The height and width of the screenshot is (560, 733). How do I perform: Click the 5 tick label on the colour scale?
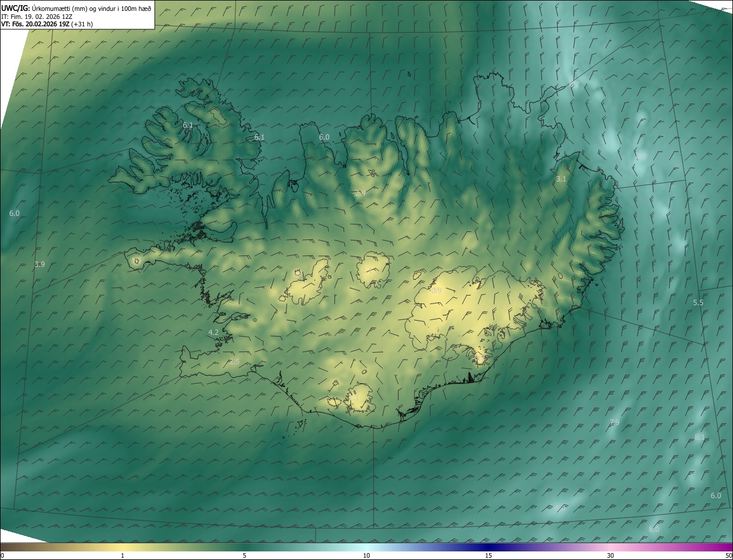tap(245, 555)
